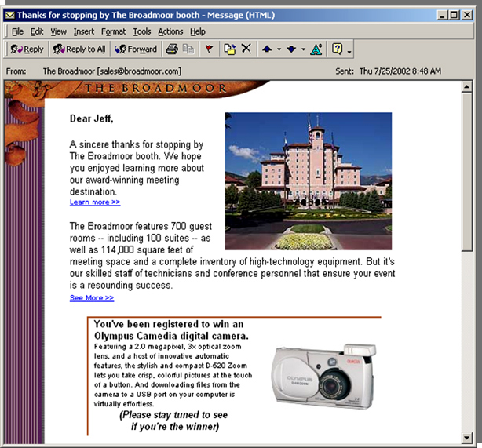482x448 pixels.
Task: Click the Reply button
Action: [x=27, y=49]
